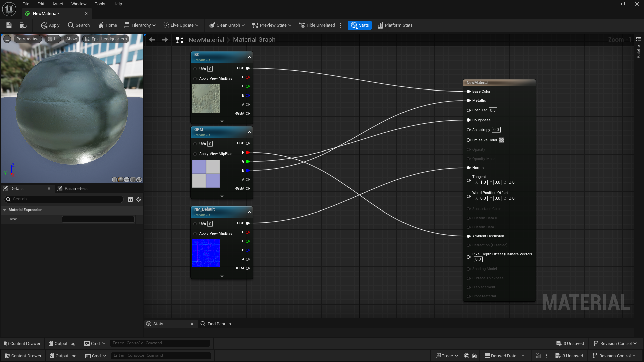Open the Live Update dropdown

tap(180, 25)
